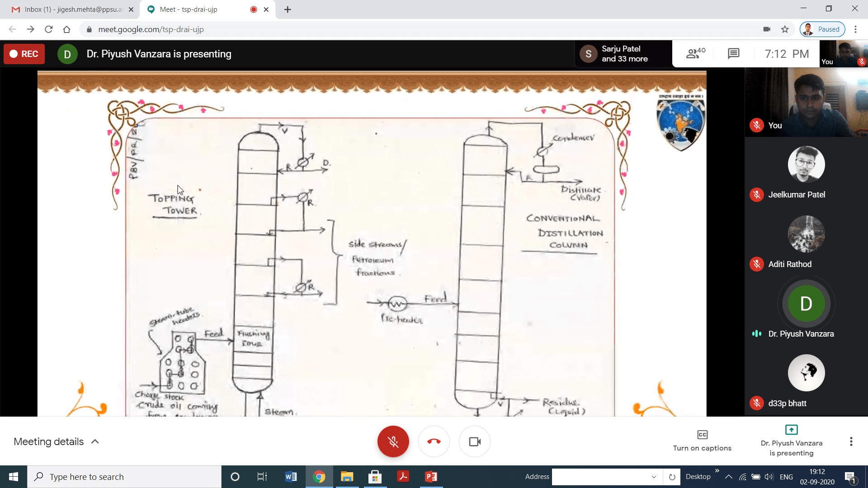The image size is (868, 488).
Task: Click Dr. Piyush Vanzara is presenting button
Action: pos(791,441)
